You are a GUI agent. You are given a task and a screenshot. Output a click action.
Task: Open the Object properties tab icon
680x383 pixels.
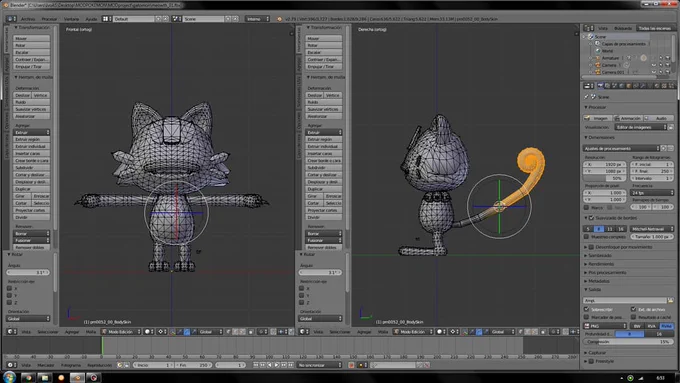click(x=628, y=86)
